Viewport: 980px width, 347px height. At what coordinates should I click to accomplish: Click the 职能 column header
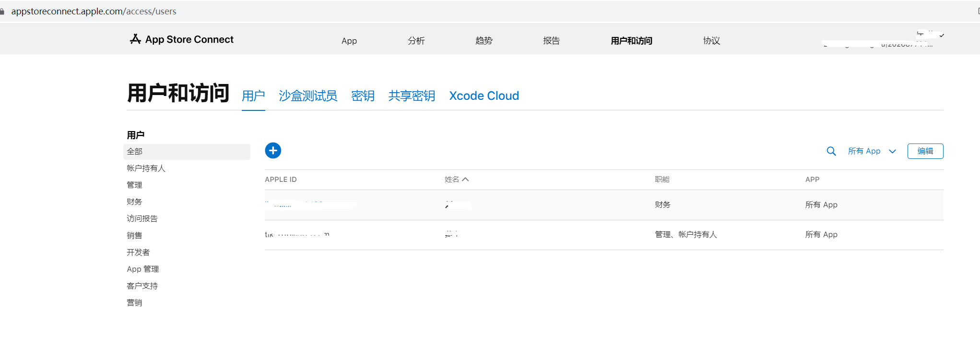[x=662, y=179]
